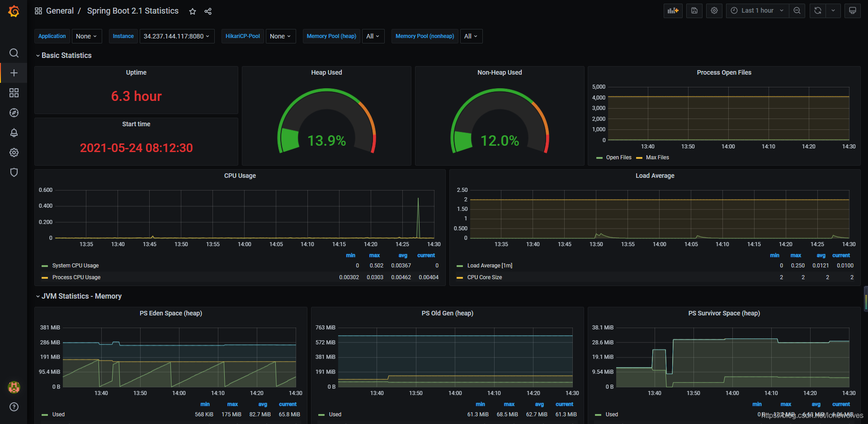Open the Application variable dropdown showing None

point(87,36)
